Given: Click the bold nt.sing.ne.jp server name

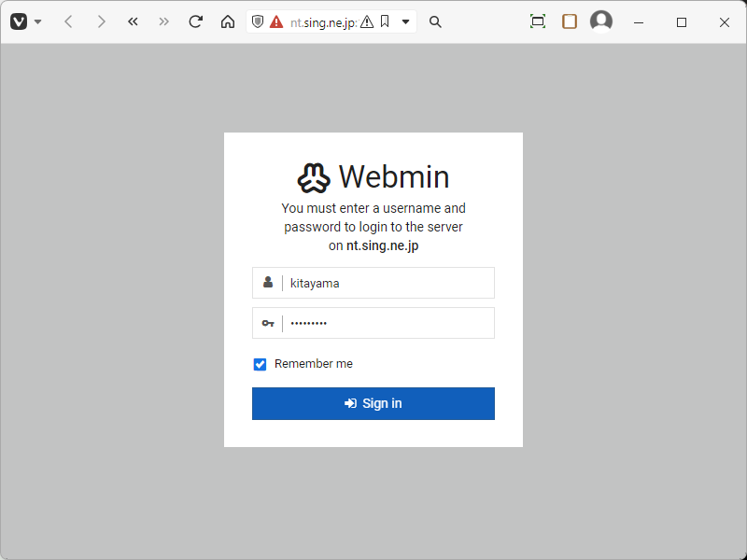Looking at the screenshot, I should point(383,245).
